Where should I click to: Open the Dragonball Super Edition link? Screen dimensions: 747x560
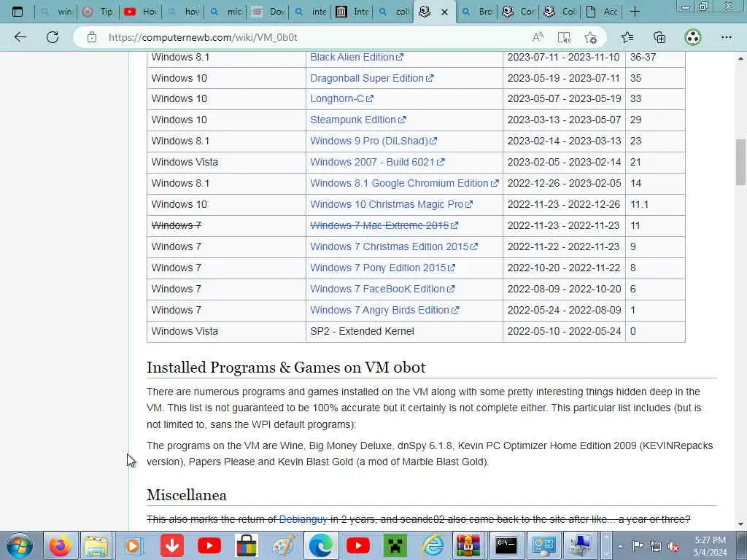[x=371, y=78]
